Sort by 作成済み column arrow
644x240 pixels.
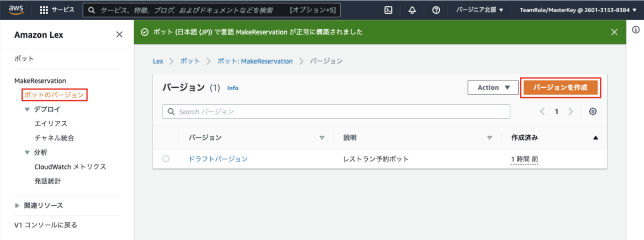click(596, 137)
